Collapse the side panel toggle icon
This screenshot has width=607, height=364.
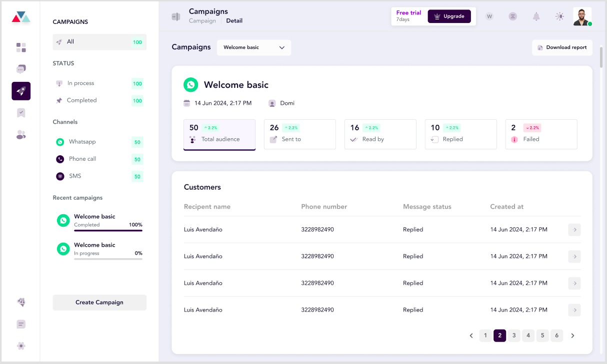pyautogui.click(x=175, y=16)
